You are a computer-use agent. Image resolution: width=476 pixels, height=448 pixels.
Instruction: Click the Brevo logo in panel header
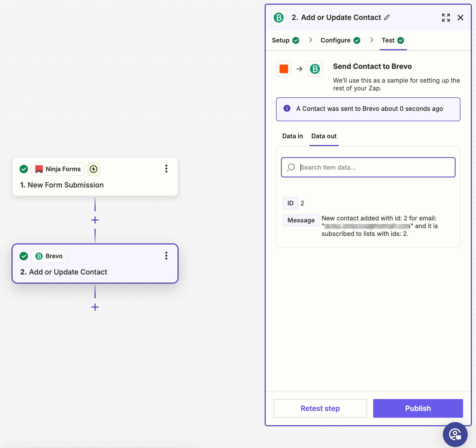click(279, 18)
